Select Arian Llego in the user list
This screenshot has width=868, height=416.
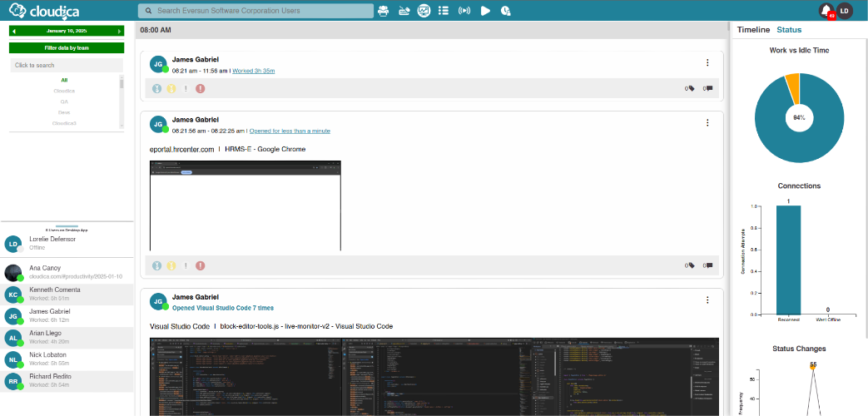67,338
